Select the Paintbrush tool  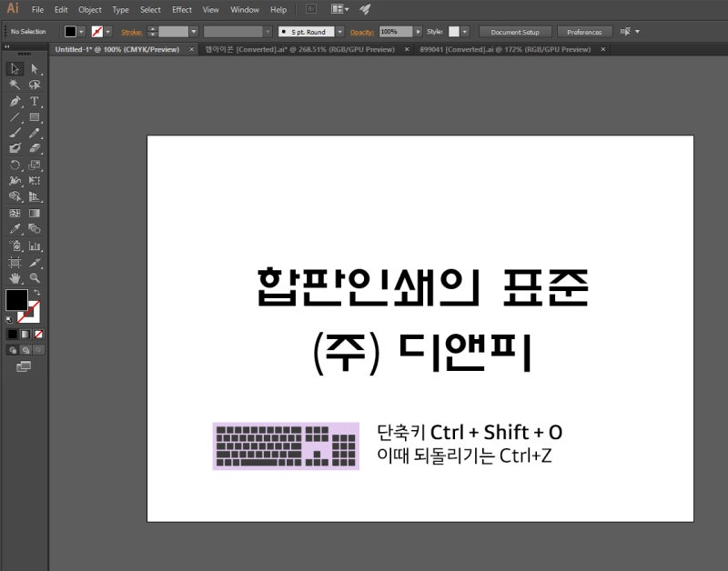(15, 133)
